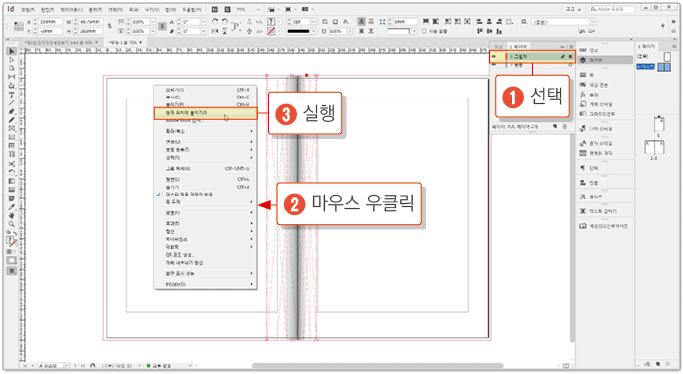683x374 pixels.
Task: Open the X scale percentage dropdown
Action: [153, 22]
